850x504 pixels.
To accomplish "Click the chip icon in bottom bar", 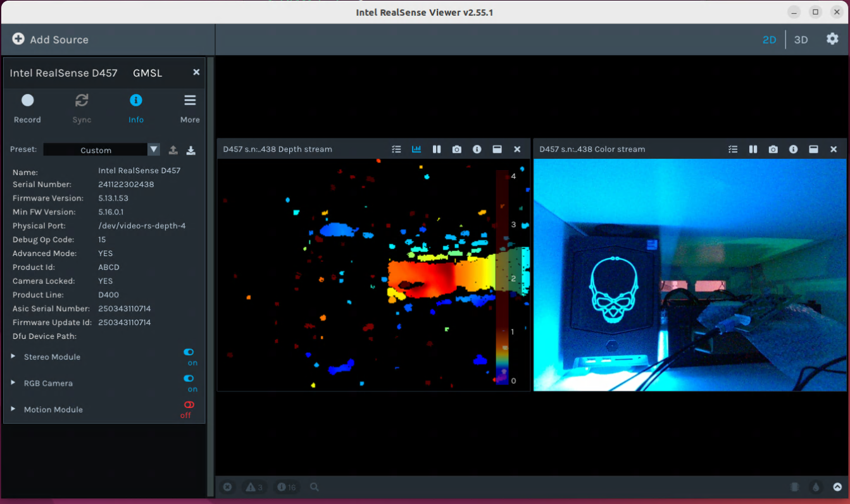I will 794,487.
